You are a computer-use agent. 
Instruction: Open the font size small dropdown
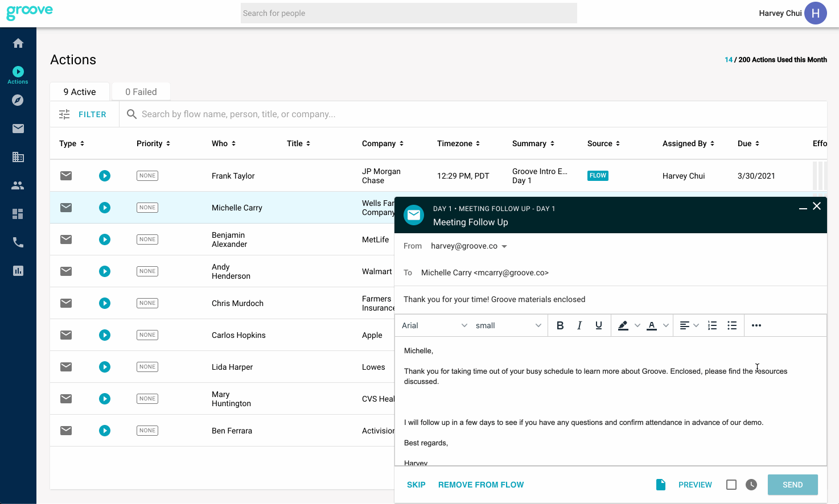tap(508, 325)
